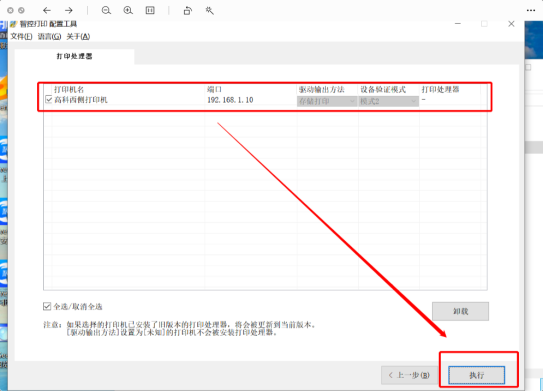Viewport: 543px width, 391px height.
Task: Click the circular slash icon beside the X
Action: point(21,10)
